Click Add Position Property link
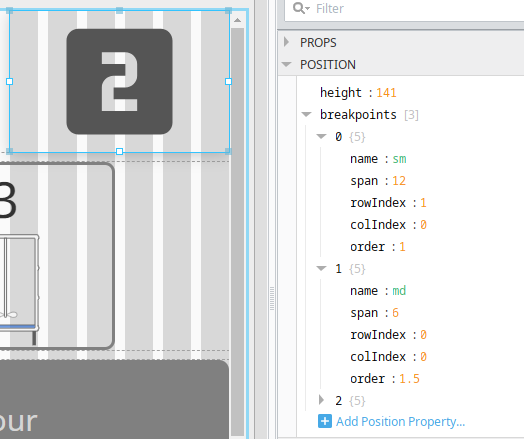The height and width of the screenshot is (439, 524). tap(400, 422)
